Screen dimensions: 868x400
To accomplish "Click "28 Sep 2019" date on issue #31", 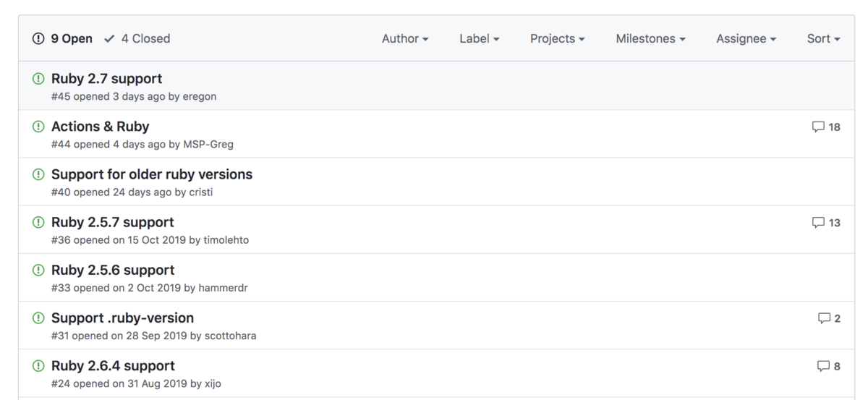I will tap(157, 336).
